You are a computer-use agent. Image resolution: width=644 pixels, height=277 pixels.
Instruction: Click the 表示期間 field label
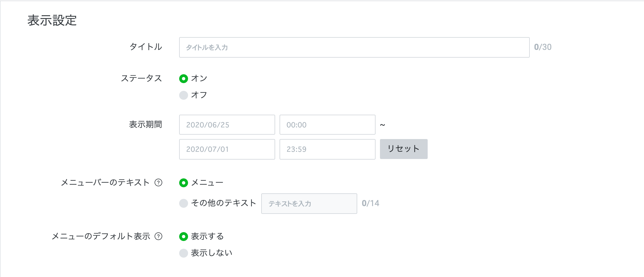tap(146, 124)
